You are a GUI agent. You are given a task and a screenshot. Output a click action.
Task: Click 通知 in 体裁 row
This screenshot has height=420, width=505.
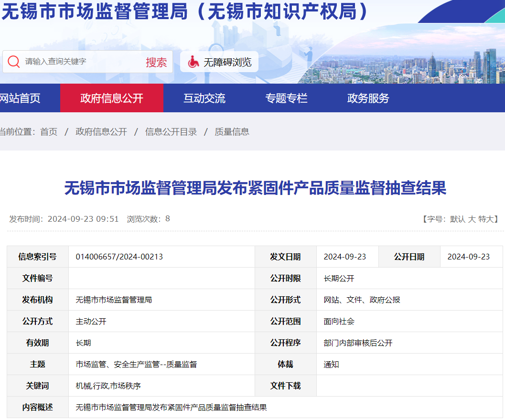click(x=331, y=364)
